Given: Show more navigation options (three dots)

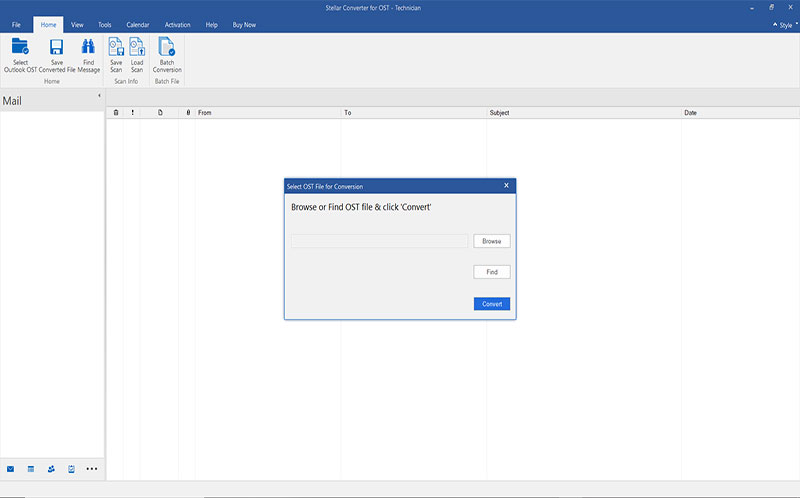Looking at the screenshot, I should [92, 469].
